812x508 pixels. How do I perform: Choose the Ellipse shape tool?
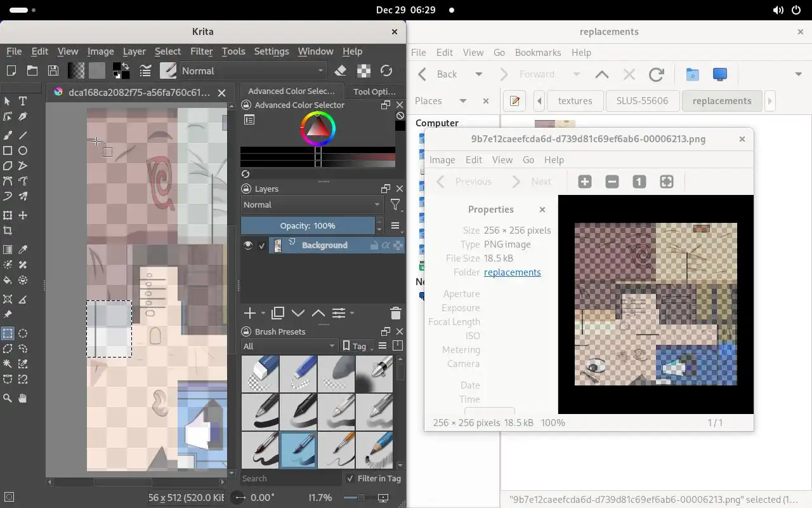[23, 150]
